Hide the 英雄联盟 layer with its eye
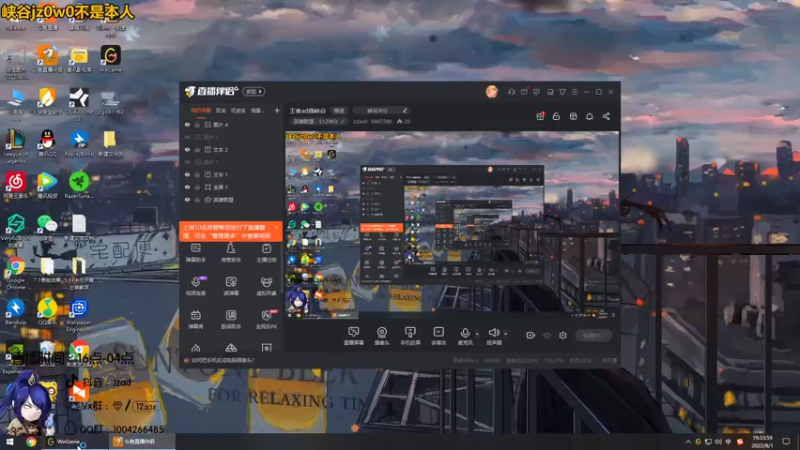800x450 pixels. click(187, 200)
